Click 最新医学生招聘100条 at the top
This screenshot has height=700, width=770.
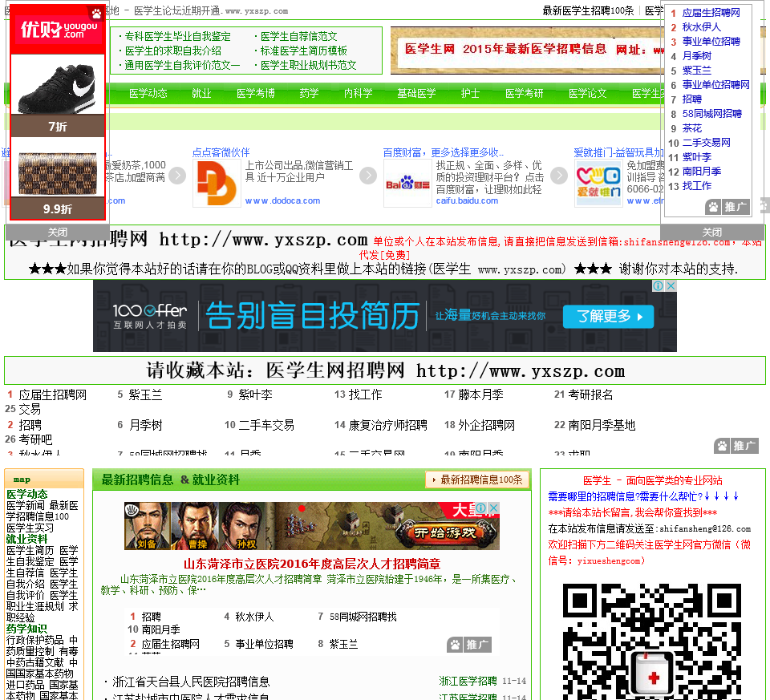pyautogui.click(x=588, y=10)
